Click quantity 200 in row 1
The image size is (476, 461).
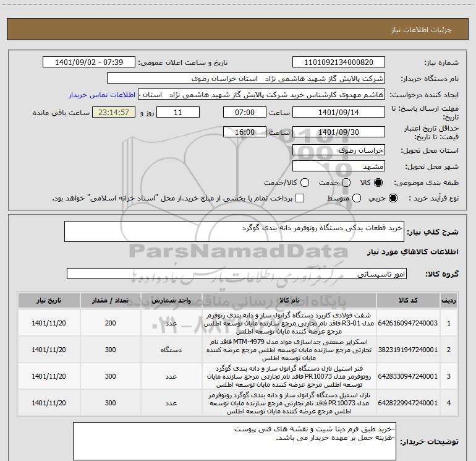tap(110, 323)
